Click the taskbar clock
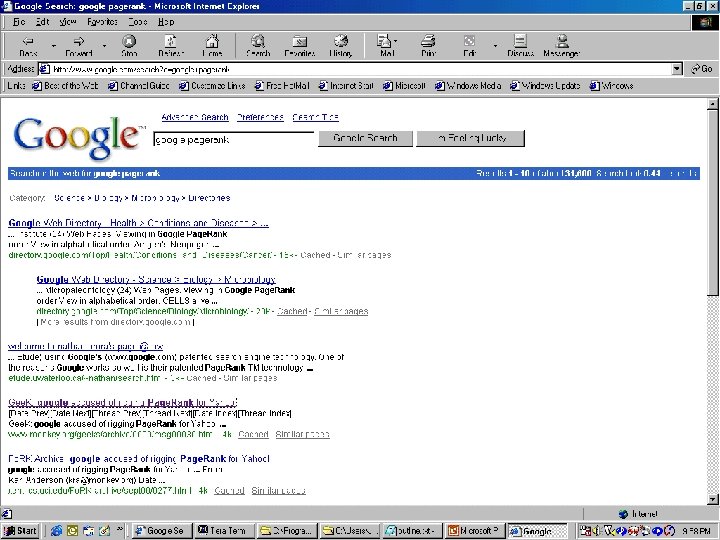 coord(696,531)
